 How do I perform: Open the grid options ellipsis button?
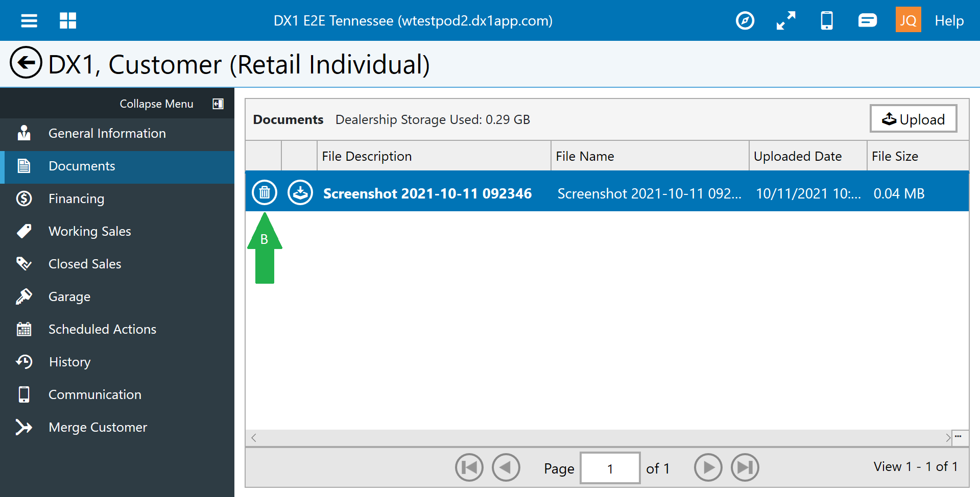[960, 437]
